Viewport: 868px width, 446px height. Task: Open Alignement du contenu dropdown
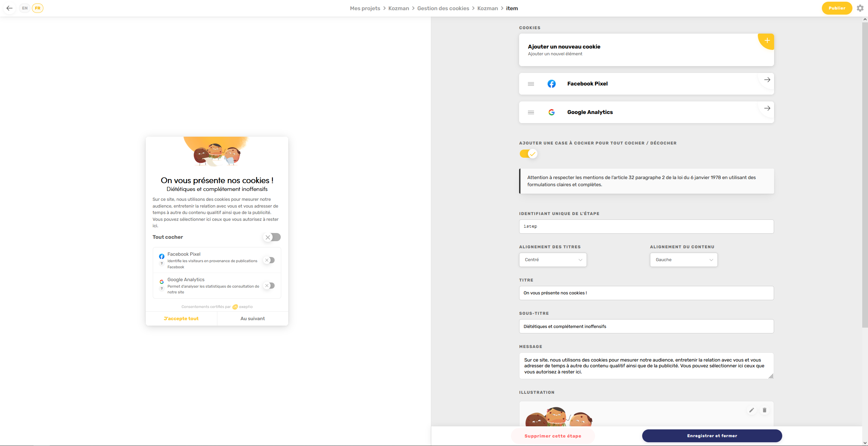tap(684, 260)
